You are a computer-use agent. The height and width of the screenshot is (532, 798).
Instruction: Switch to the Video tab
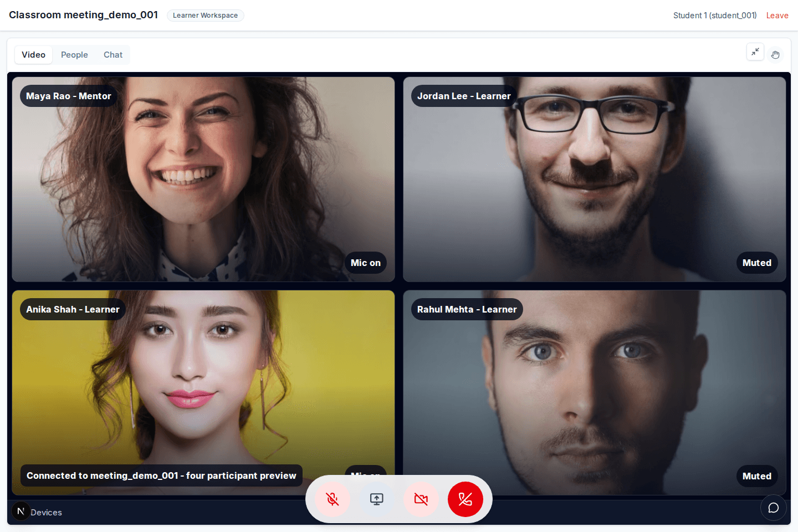click(33, 55)
